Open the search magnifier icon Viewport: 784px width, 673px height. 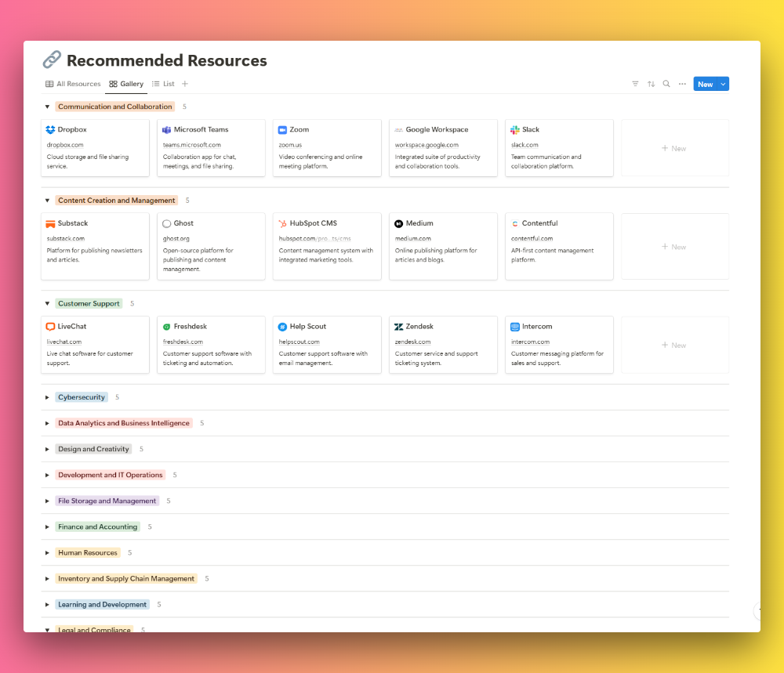click(666, 84)
